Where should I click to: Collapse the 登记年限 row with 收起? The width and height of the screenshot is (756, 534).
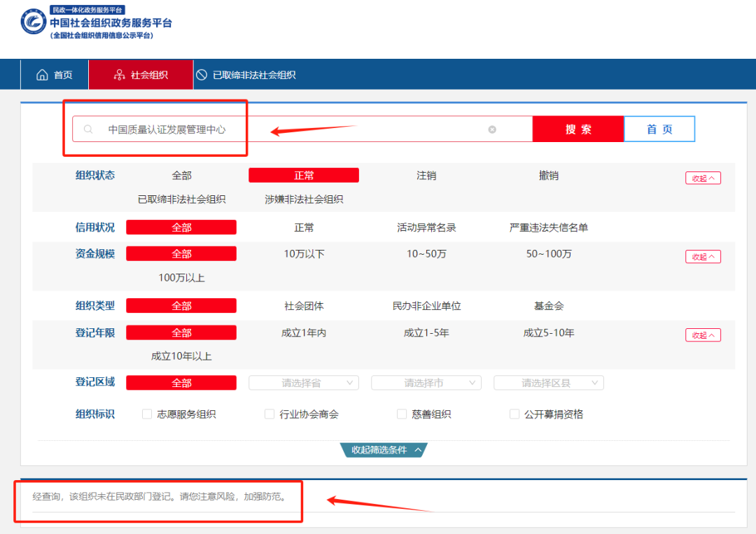click(x=703, y=335)
